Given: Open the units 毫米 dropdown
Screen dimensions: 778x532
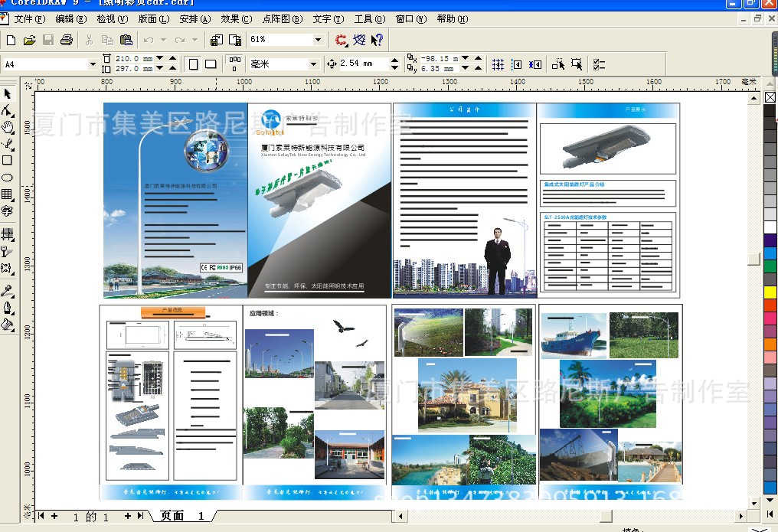Looking at the screenshot, I should tap(313, 64).
